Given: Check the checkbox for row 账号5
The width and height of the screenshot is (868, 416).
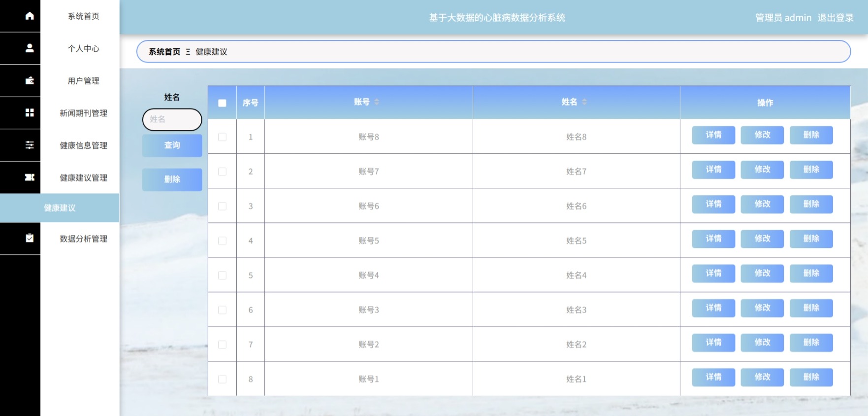Looking at the screenshot, I should coord(222,241).
